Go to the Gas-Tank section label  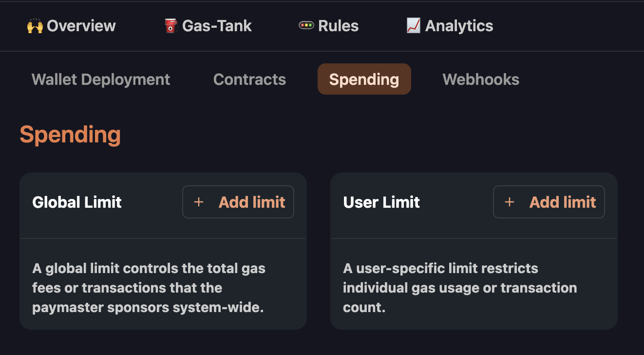pyautogui.click(x=217, y=26)
